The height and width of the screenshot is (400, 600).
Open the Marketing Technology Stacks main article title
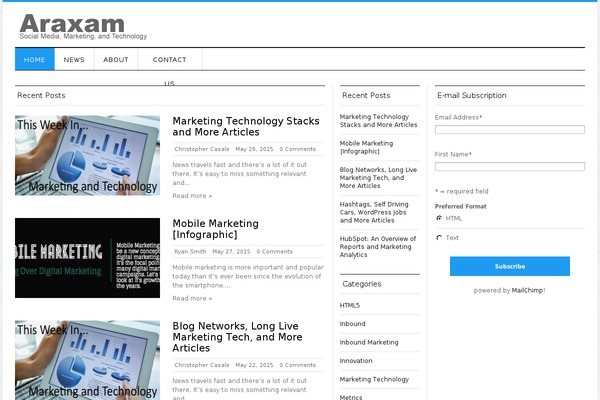246,126
